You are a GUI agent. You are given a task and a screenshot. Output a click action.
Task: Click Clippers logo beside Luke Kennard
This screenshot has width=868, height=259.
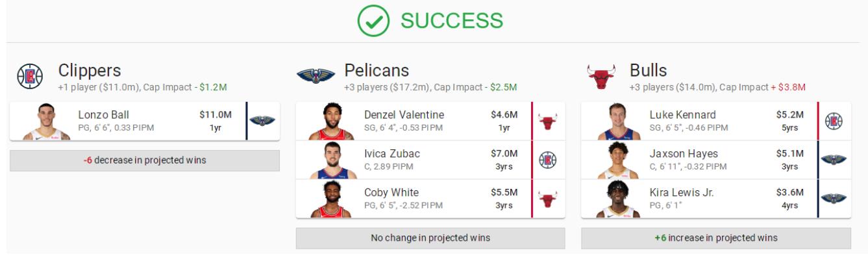click(835, 121)
